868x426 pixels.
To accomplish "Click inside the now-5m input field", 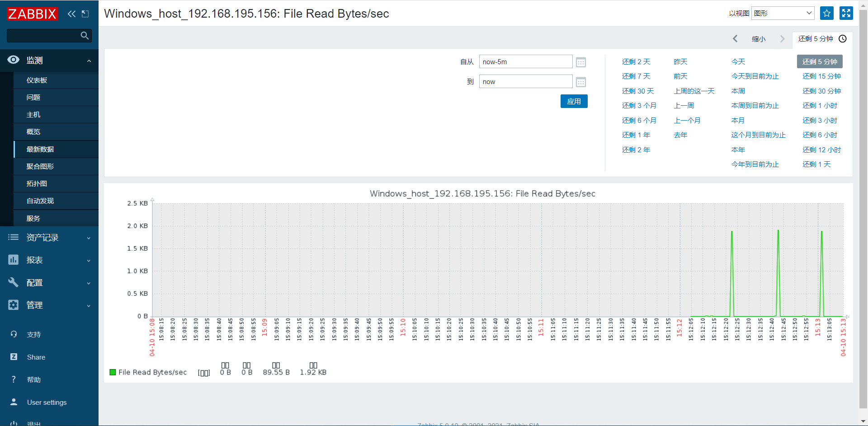I will 525,61.
